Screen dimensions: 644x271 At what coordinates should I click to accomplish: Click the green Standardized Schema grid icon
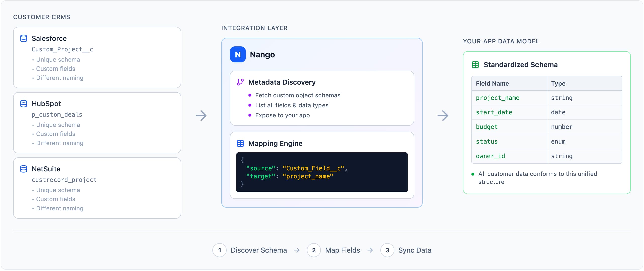(475, 65)
